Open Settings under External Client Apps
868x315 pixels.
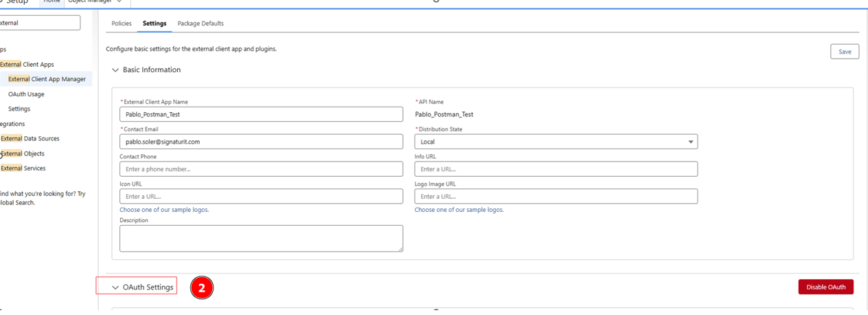coord(19,109)
